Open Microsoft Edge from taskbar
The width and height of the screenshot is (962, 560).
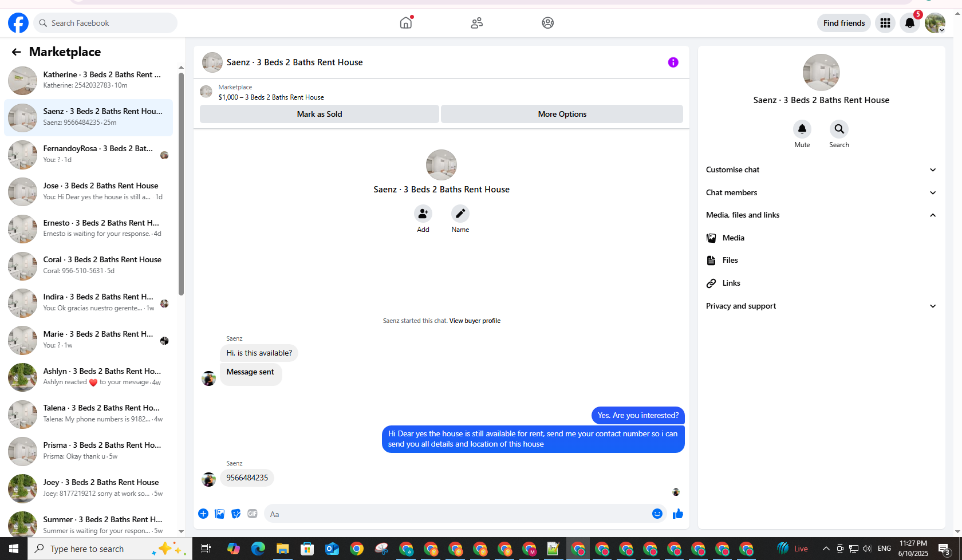[258, 549]
